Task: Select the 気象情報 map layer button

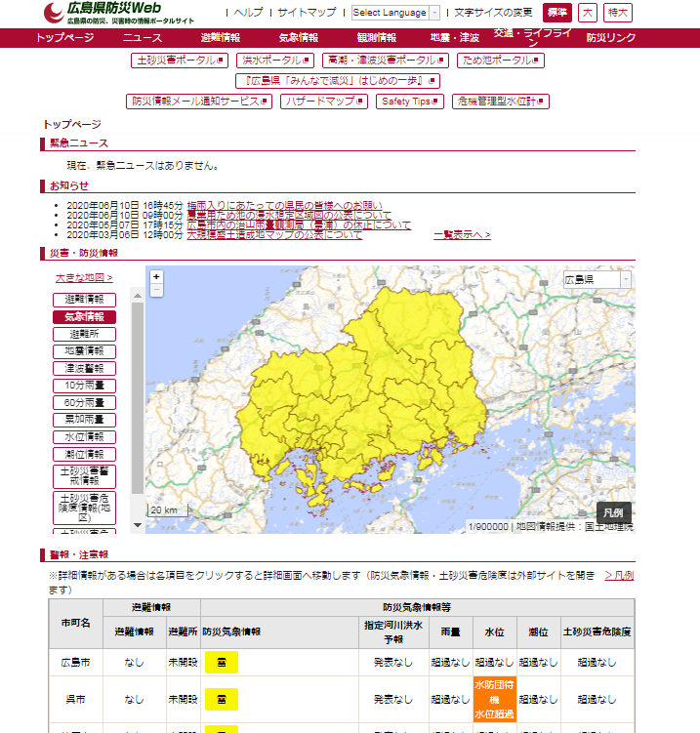Action: [x=84, y=317]
